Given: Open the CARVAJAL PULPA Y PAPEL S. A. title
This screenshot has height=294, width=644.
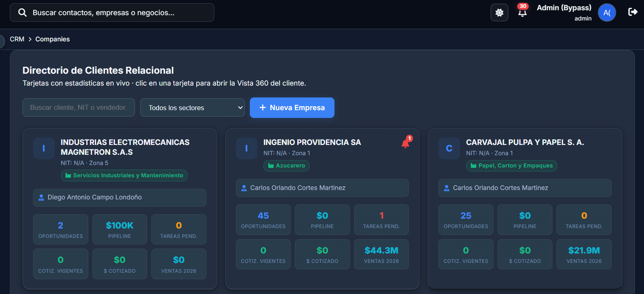Looking at the screenshot, I should [525, 142].
